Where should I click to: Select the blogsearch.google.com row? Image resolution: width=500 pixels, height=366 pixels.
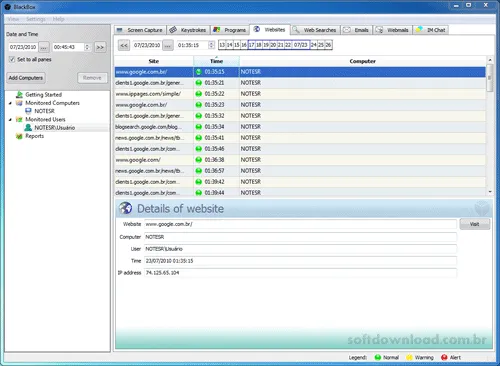tap(300, 127)
